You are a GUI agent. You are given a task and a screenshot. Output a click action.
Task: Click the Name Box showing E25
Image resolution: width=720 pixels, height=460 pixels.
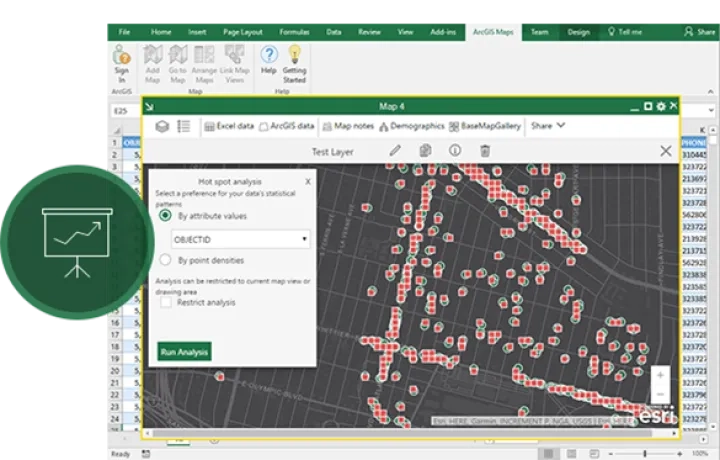125,111
